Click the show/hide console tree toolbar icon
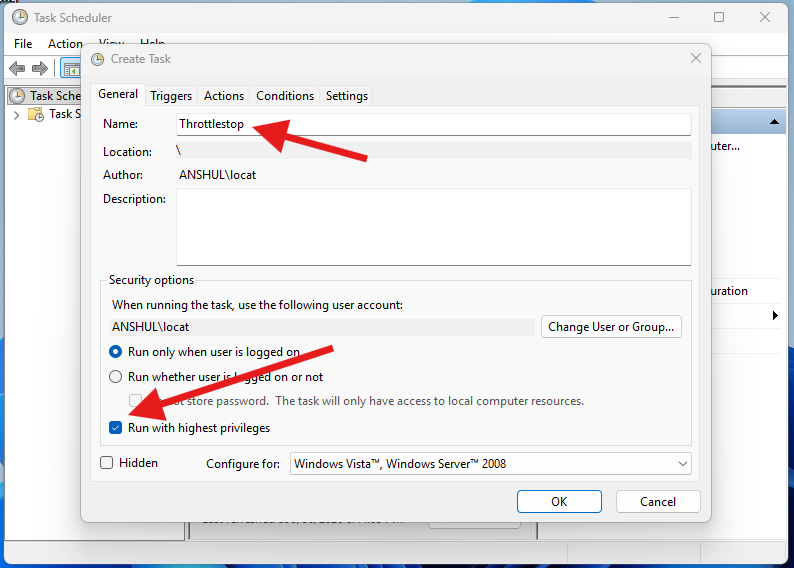 tap(71, 68)
